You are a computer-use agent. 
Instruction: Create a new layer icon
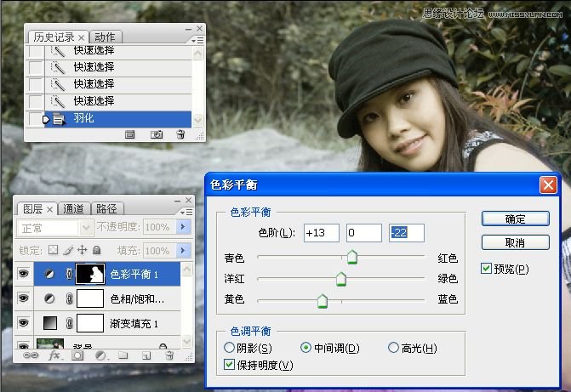(x=146, y=355)
